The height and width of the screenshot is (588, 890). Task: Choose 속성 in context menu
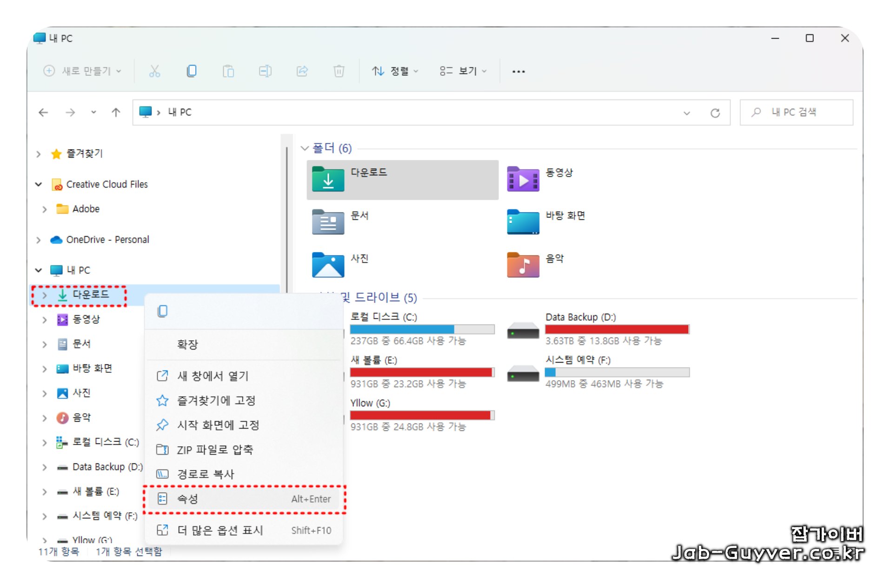[244, 499]
